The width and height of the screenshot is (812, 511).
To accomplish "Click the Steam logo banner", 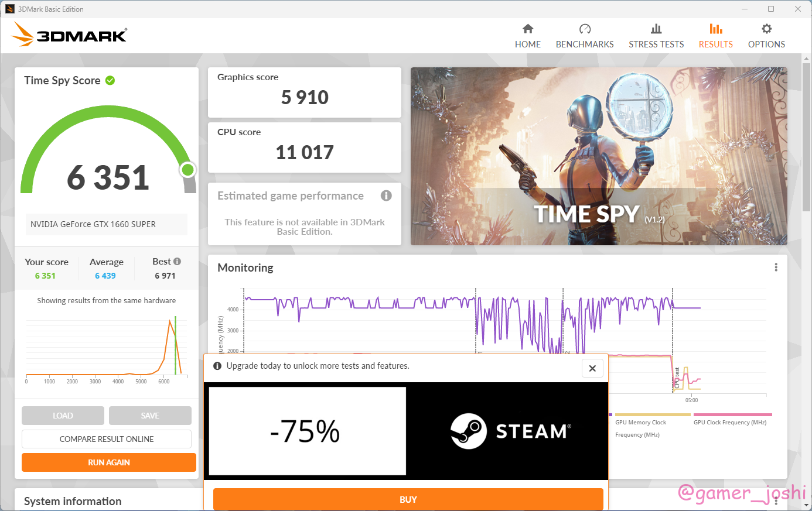I will point(510,431).
